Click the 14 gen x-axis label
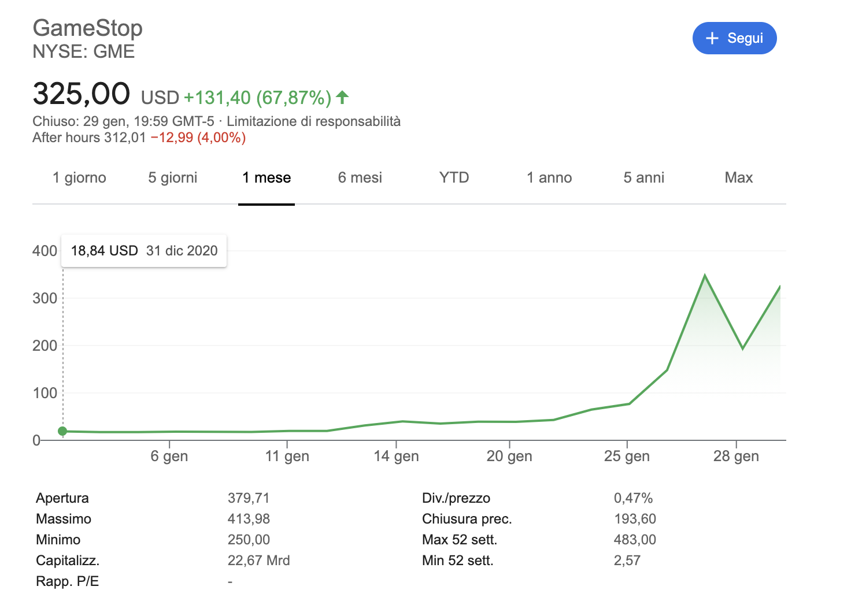851x616 pixels. 396,456
